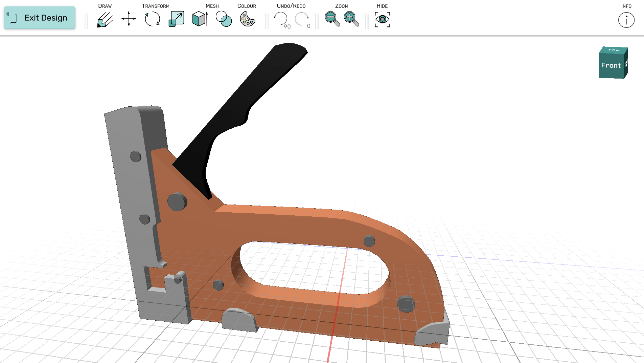Click the Front face of view cube

click(611, 66)
